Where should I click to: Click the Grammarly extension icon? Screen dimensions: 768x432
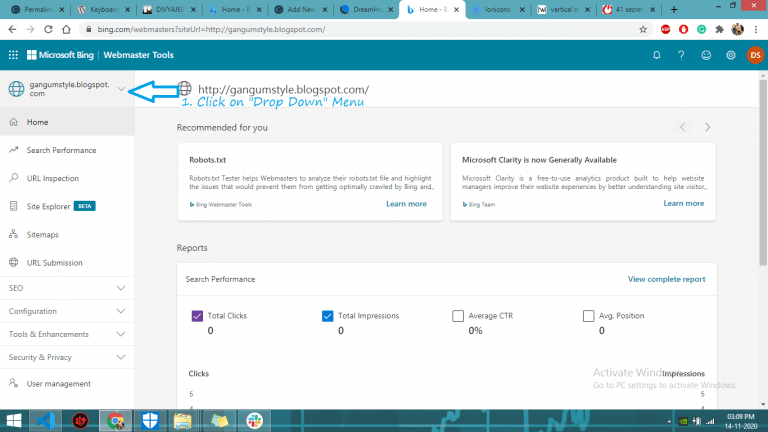(701, 29)
